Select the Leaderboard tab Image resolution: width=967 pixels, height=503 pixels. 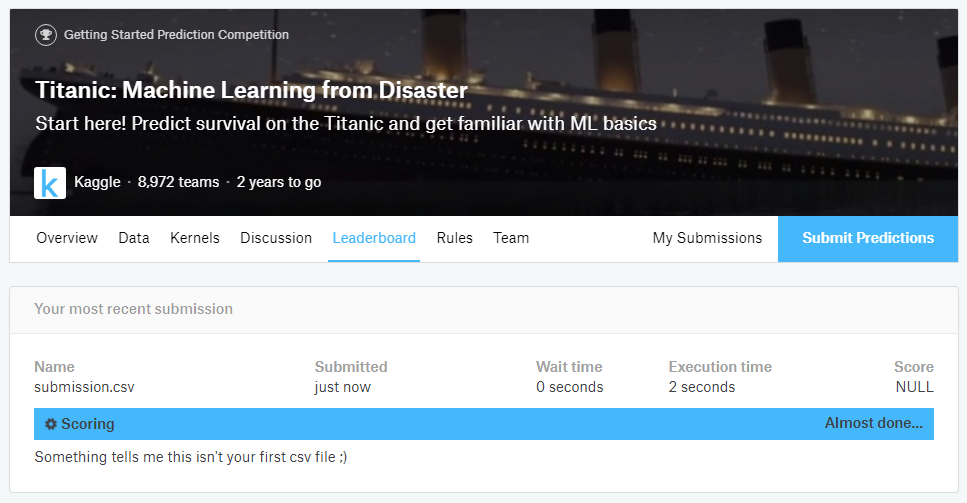pos(374,238)
